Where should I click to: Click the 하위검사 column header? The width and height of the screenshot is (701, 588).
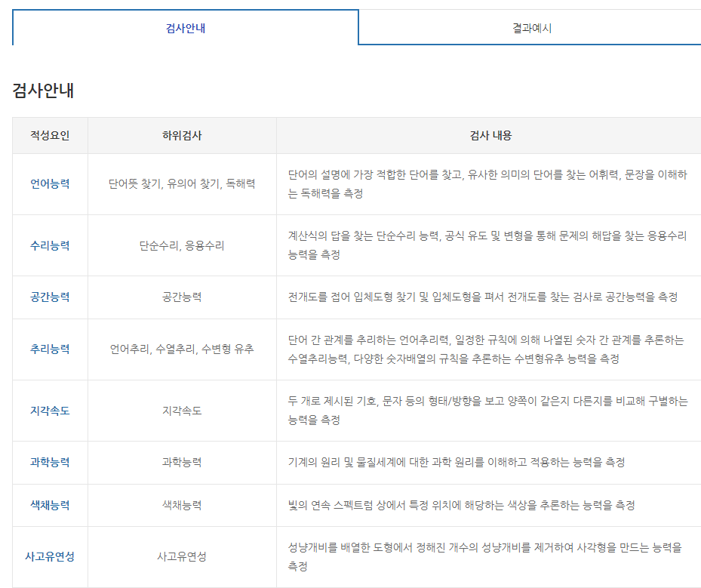(x=183, y=135)
